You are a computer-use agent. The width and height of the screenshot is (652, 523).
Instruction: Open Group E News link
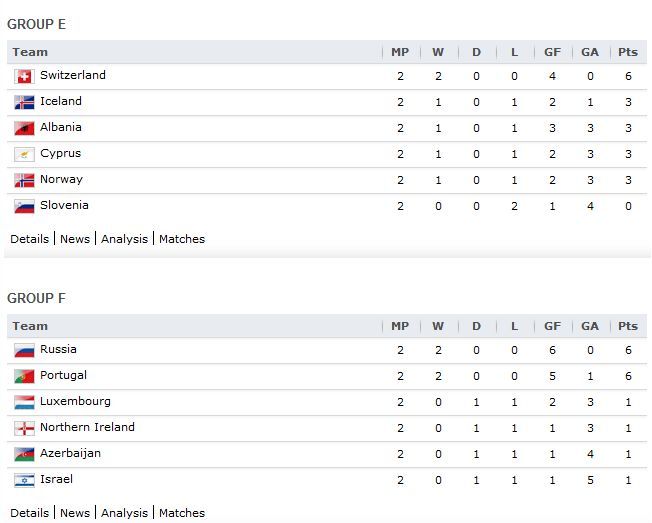pos(75,239)
